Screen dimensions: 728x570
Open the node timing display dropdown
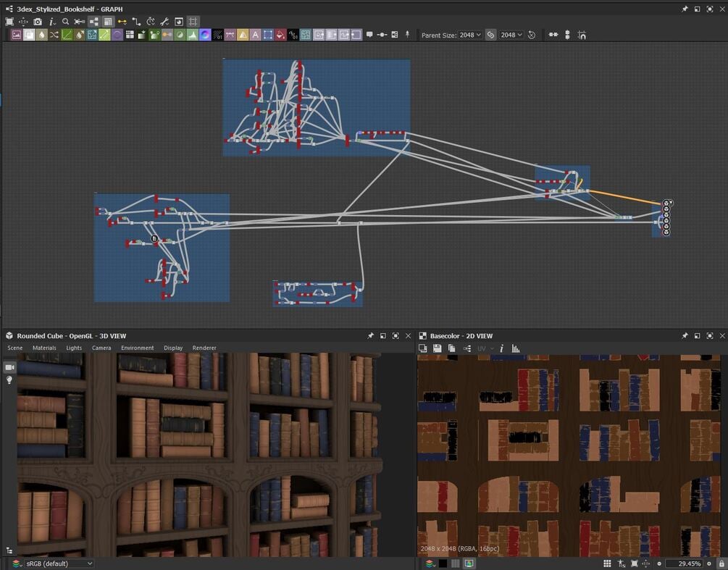point(151,21)
